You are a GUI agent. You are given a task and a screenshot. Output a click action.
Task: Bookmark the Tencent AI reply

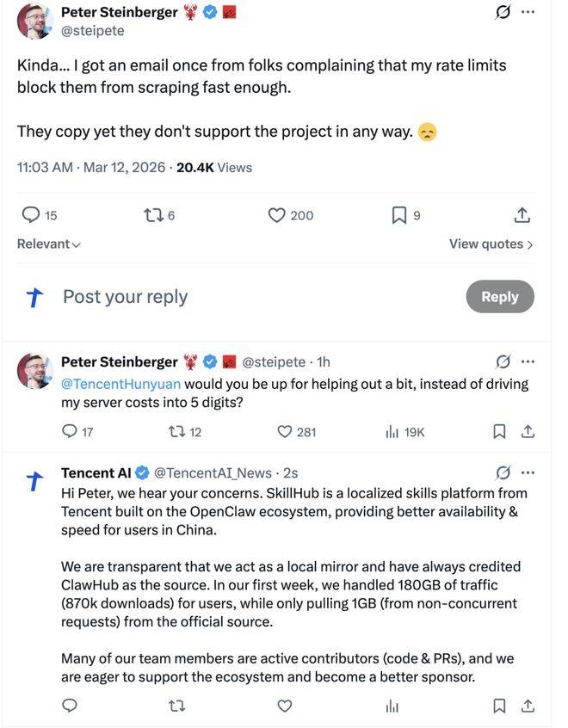click(499, 706)
